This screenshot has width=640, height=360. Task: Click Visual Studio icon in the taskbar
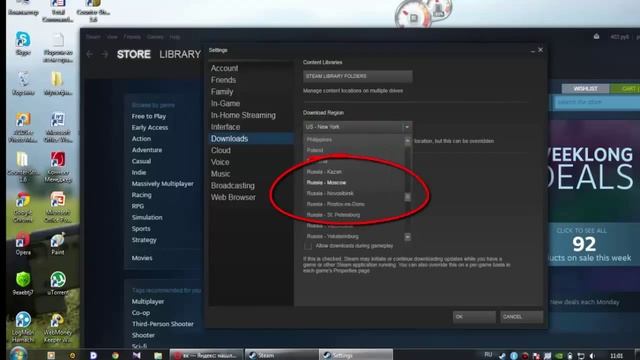(x=137, y=356)
